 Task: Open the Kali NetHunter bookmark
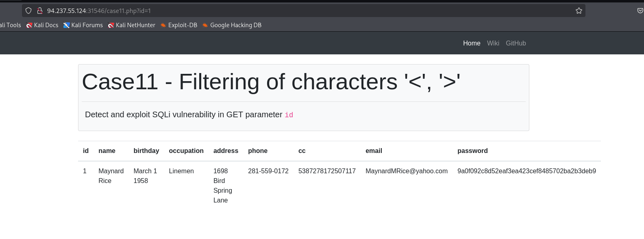point(132,25)
